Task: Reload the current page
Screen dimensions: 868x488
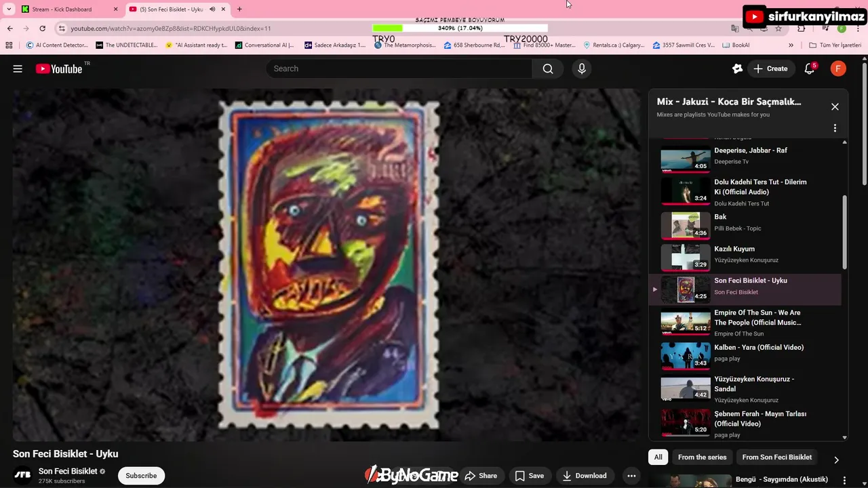Action: coord(42,28)
